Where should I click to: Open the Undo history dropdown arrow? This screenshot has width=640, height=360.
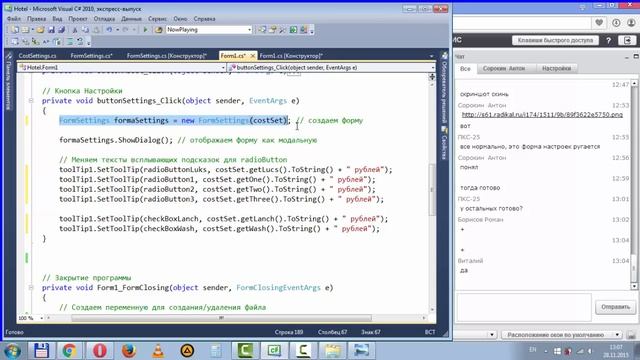click(x=117, y=30)
